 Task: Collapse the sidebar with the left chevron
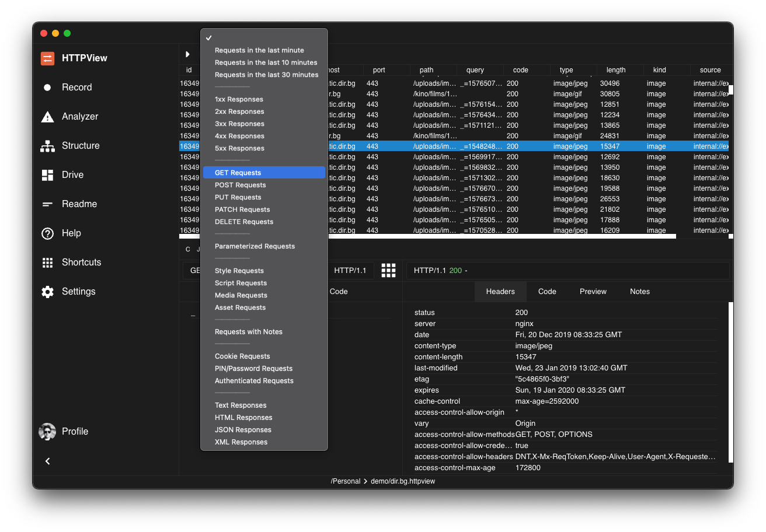pos(48,461)
